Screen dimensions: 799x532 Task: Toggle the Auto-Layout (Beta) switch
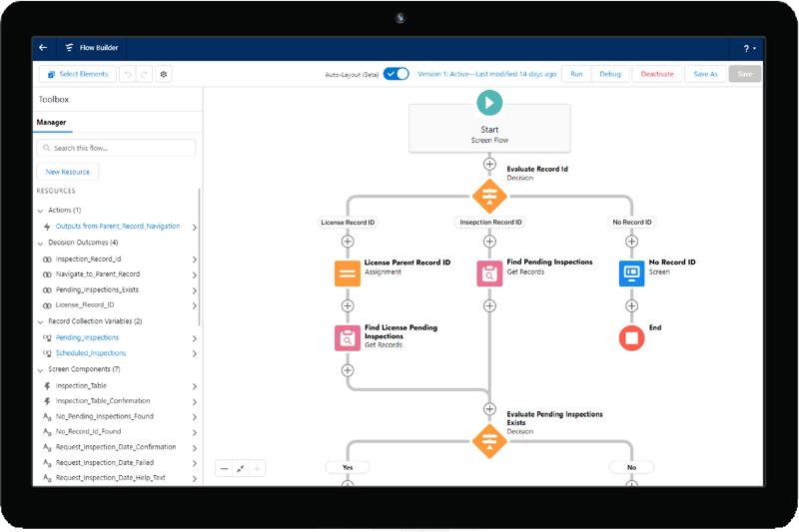click(x=396, y=74)
